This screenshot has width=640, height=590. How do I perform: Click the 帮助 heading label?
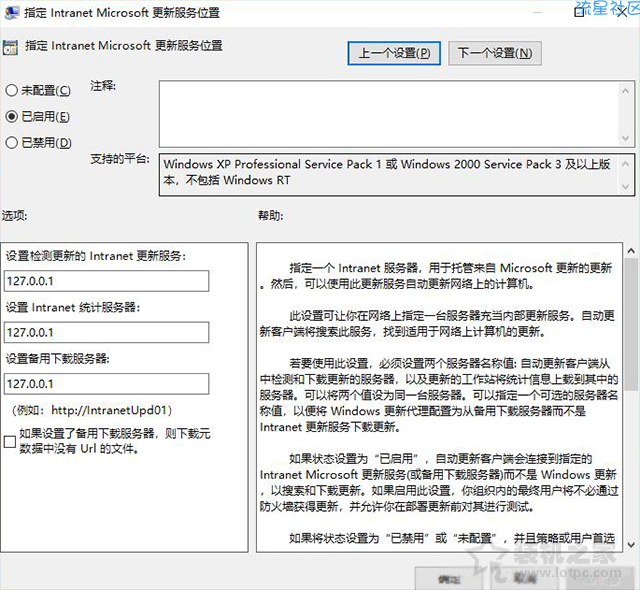point(270,215)
